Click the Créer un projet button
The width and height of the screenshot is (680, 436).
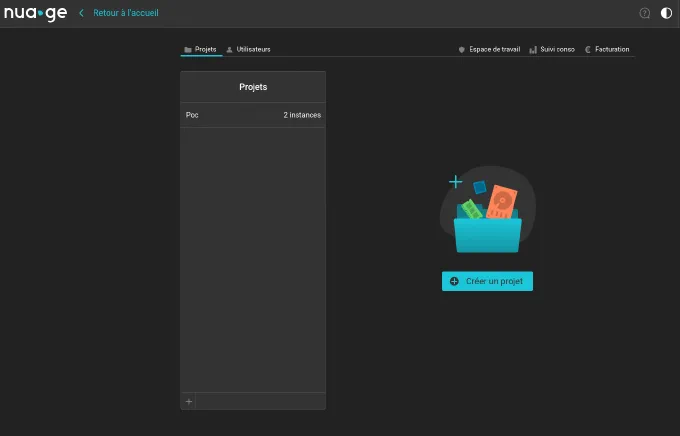pos(487,281)
